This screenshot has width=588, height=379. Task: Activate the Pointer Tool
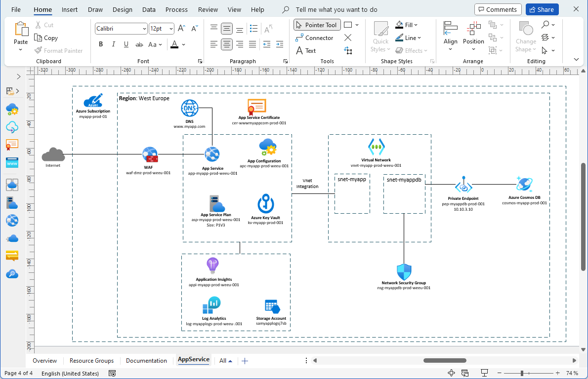pyautogui.click(x=317, y=25)
